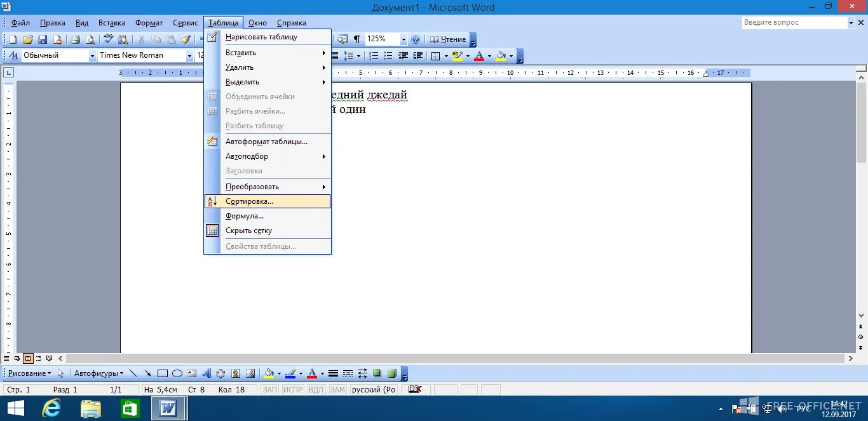Click the Shadow Style green square icon
This screenshot has height=421, width=868.
tap(377, 373)
